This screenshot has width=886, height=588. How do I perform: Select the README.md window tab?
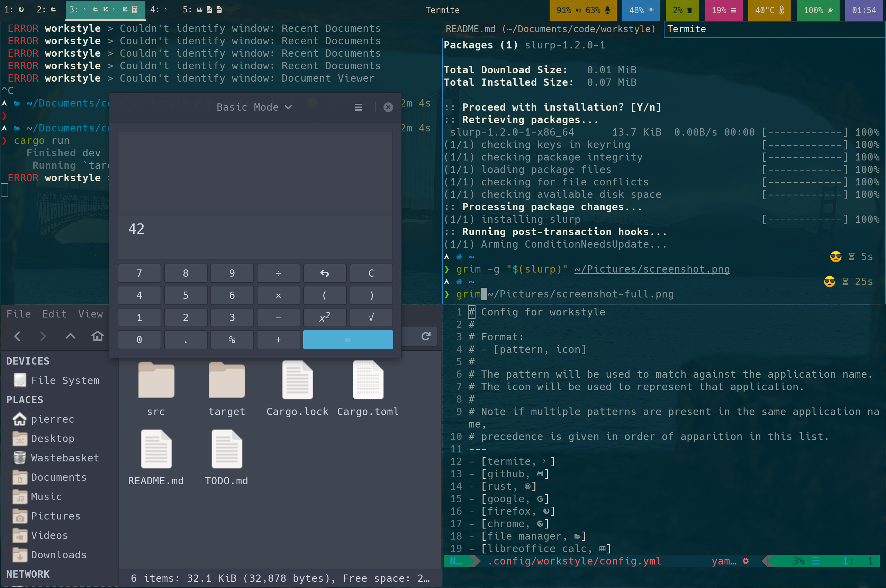552,29
